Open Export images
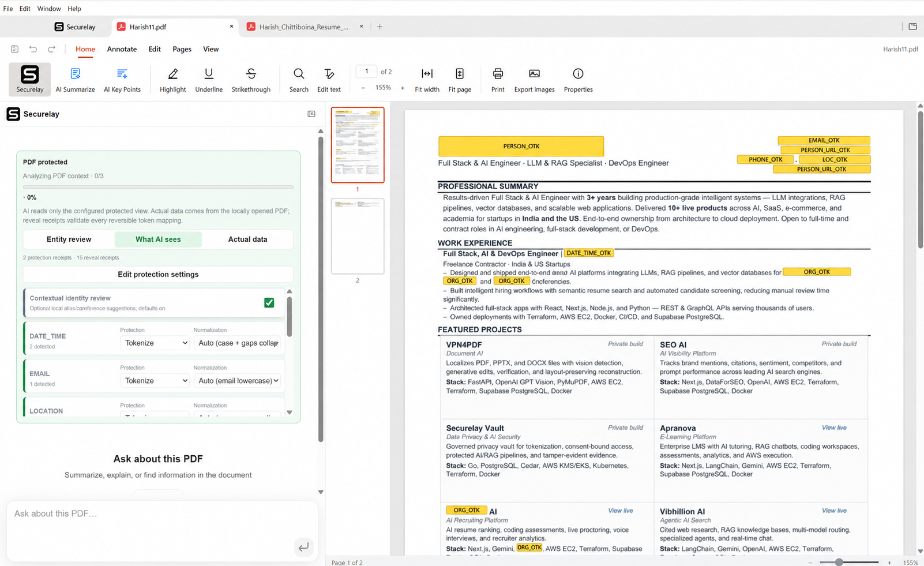924x566 pixels. pos(534,79)
